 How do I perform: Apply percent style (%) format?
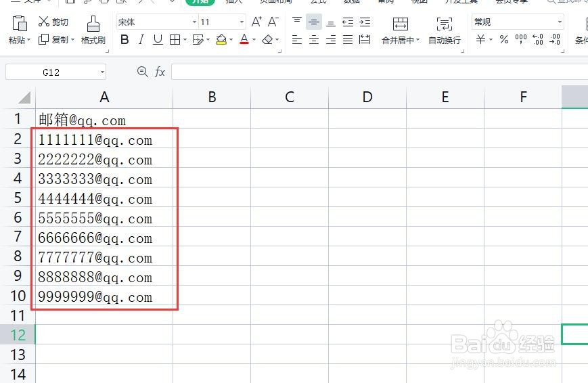pyautogui.click(x=504, y=39)
